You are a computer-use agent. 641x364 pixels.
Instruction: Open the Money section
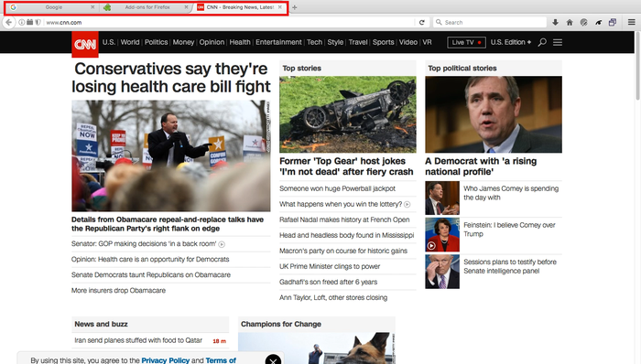click(183, 42)
